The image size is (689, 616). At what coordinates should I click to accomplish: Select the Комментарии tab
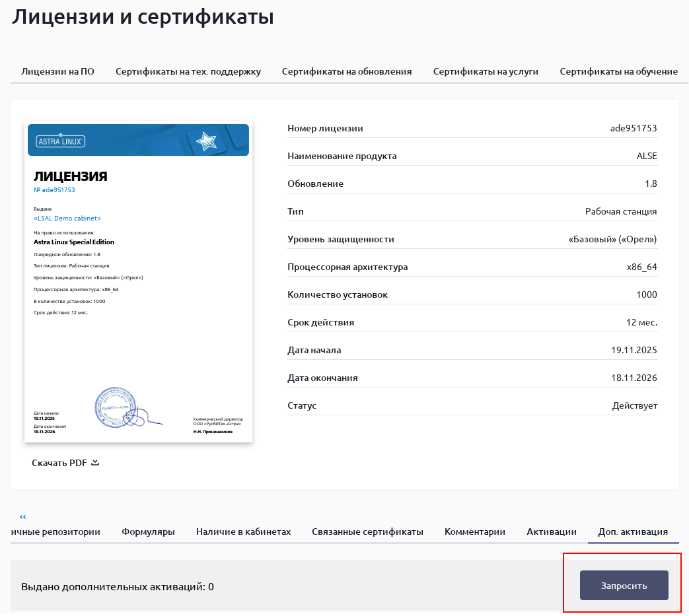[475, 531]
